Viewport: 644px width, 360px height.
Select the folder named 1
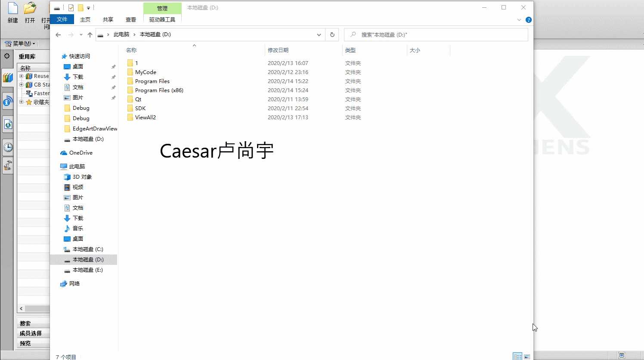coord(133,63)
